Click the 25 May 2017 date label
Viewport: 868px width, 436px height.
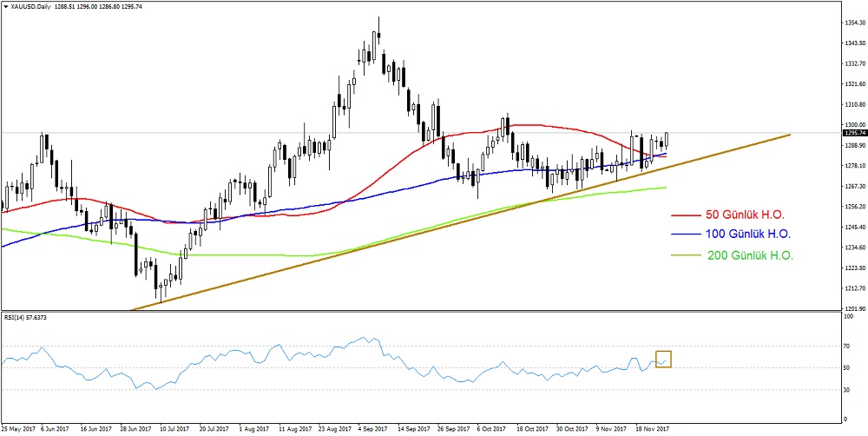point(19,428)
